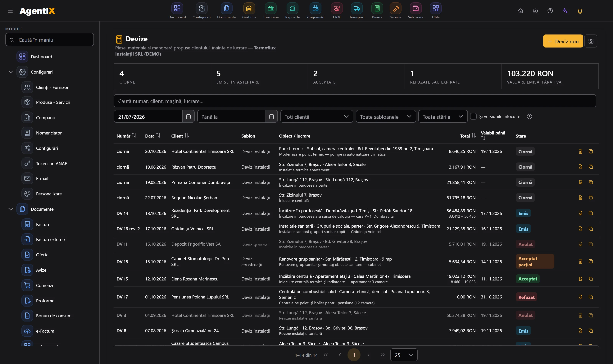Open the Toate șabloanele dropdown

point(386,116)
